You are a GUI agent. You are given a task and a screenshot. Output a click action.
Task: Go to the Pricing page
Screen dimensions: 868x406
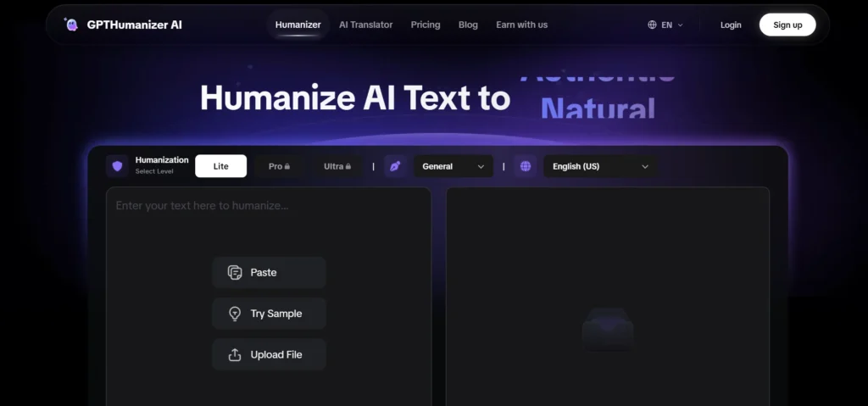pos(426,25)
